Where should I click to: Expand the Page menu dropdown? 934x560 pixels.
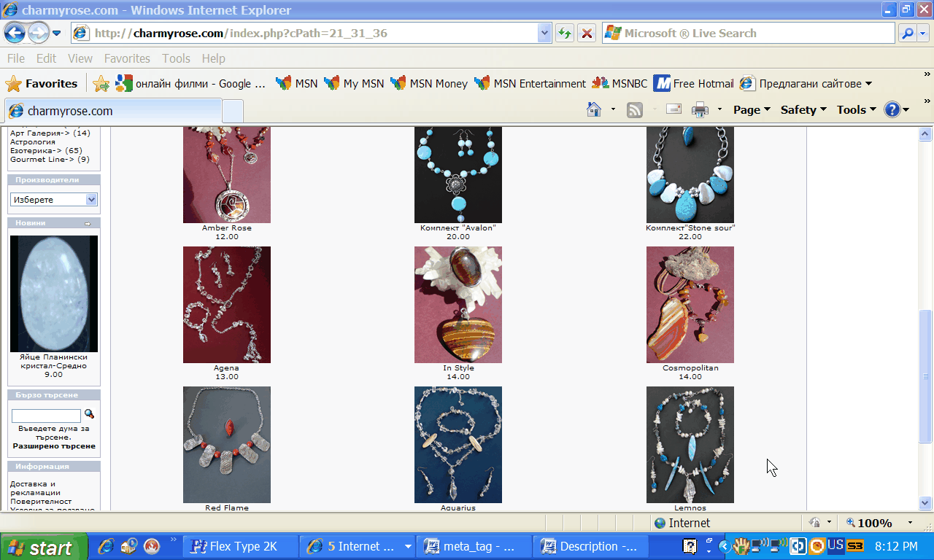click(x=752, y=110)
